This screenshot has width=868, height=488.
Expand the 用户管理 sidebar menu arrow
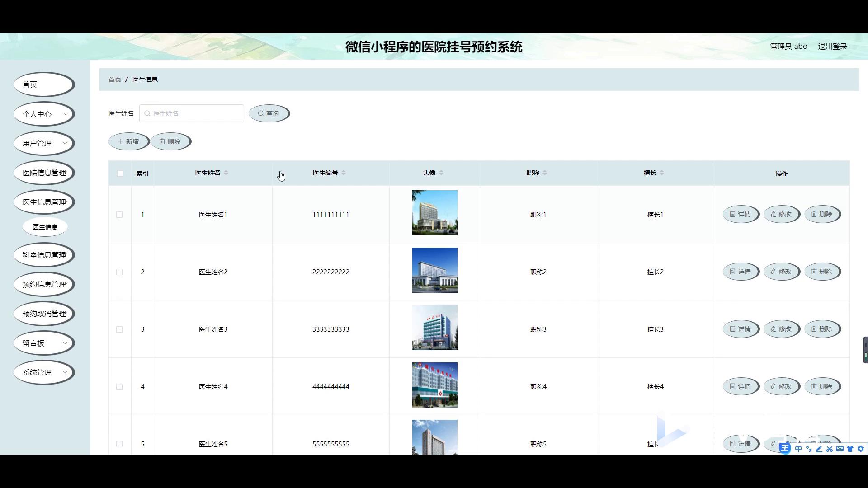[65, 143]
